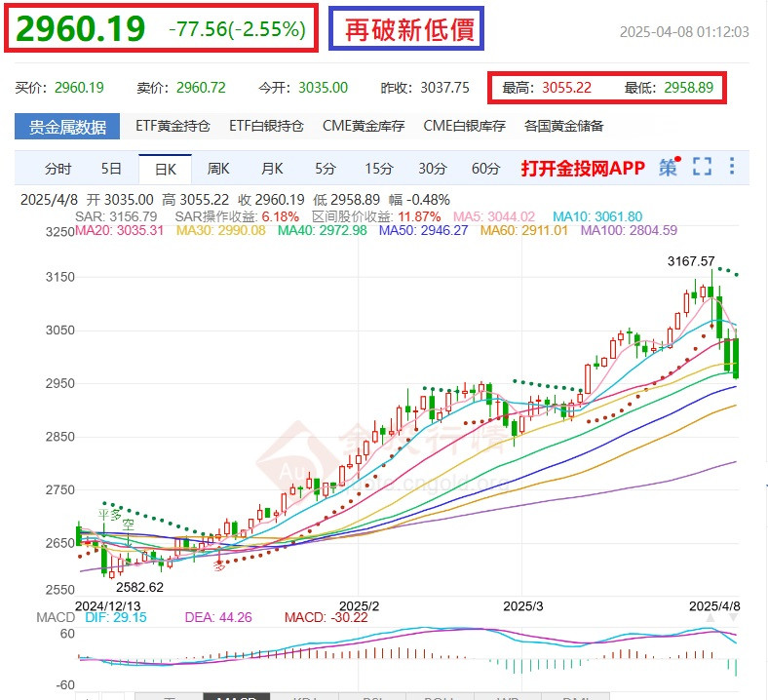Switch to the 30分 interval

[x=433, y=169]
